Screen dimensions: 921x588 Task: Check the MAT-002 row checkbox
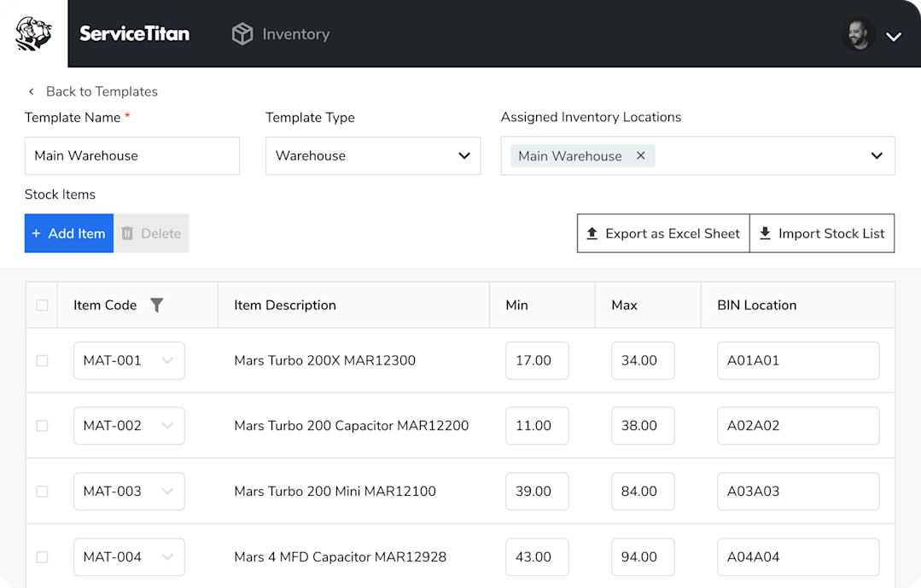[x=43, y=426]
